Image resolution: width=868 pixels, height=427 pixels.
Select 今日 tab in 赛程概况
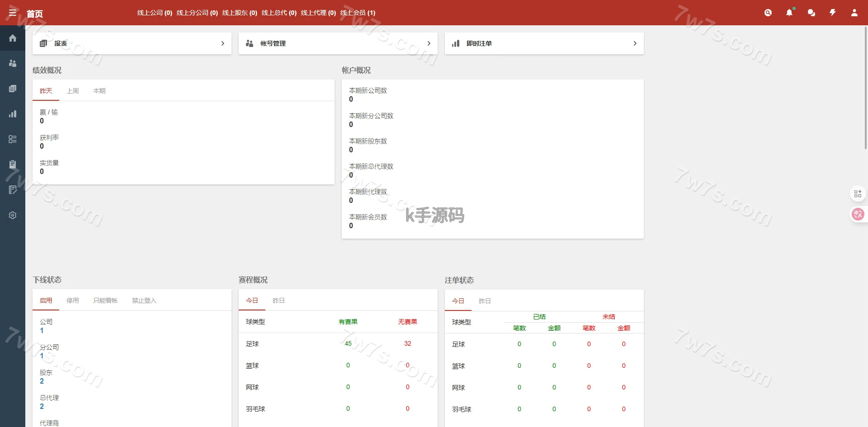click(252, 300)
